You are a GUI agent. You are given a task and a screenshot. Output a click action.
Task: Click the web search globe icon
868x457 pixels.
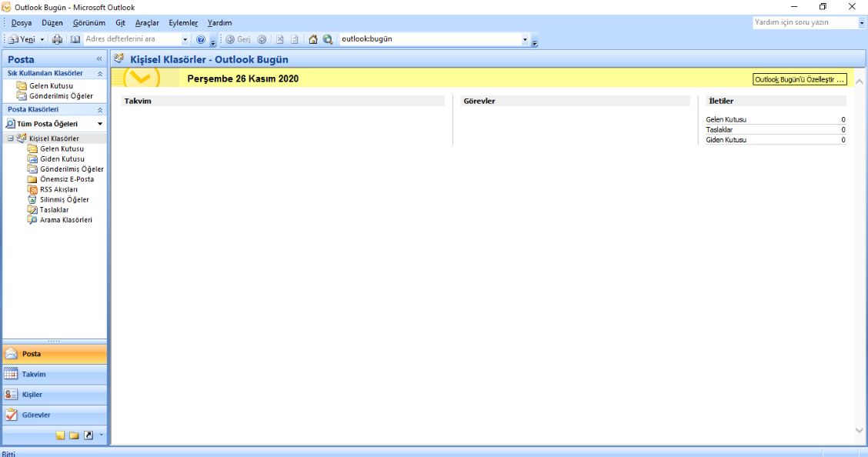(x=328, y=39)
